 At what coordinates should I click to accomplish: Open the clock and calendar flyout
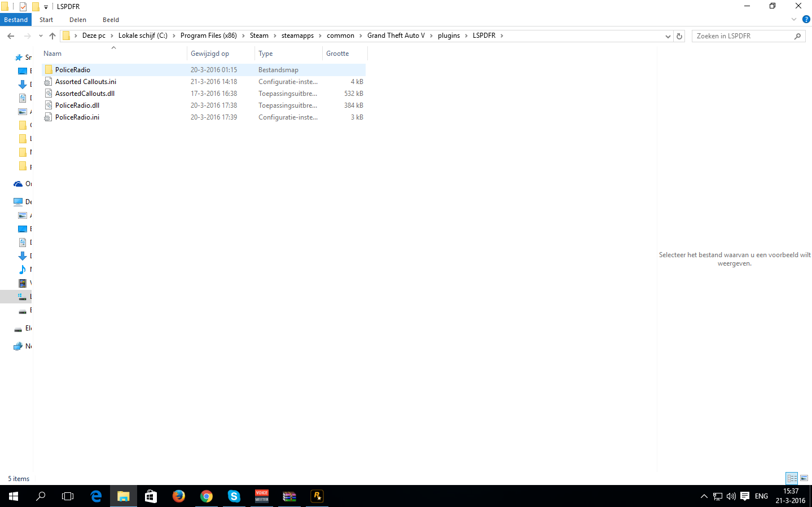pos(790,496)
